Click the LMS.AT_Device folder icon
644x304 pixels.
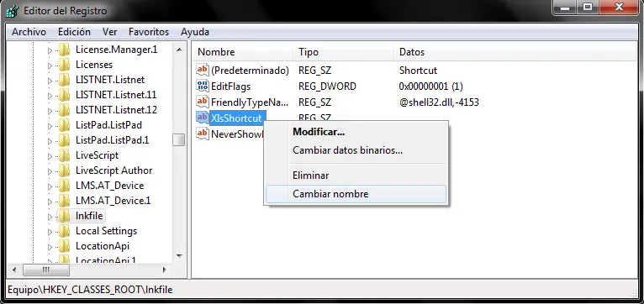(64, 186)
